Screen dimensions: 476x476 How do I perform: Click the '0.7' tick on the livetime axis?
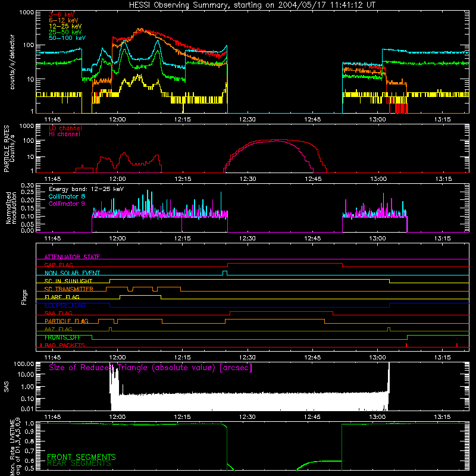click(x=29, y=451)
